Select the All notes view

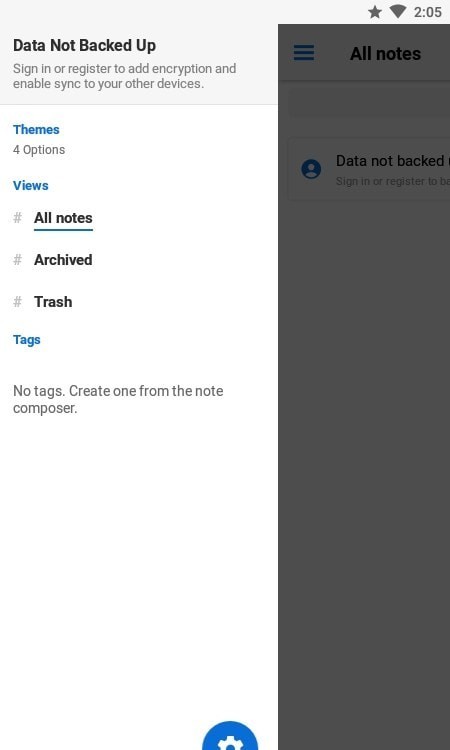[x=63, y=218]
